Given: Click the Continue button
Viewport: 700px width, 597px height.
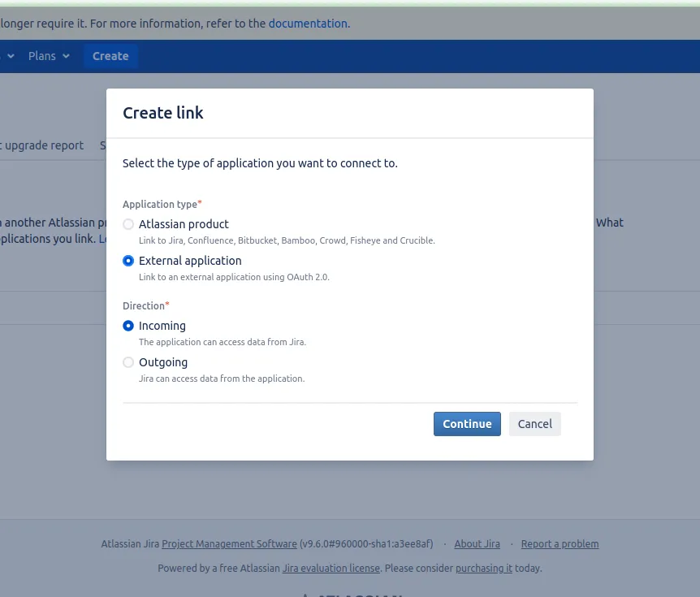Looking at the screenshot, I should click(x=467, y=424).
